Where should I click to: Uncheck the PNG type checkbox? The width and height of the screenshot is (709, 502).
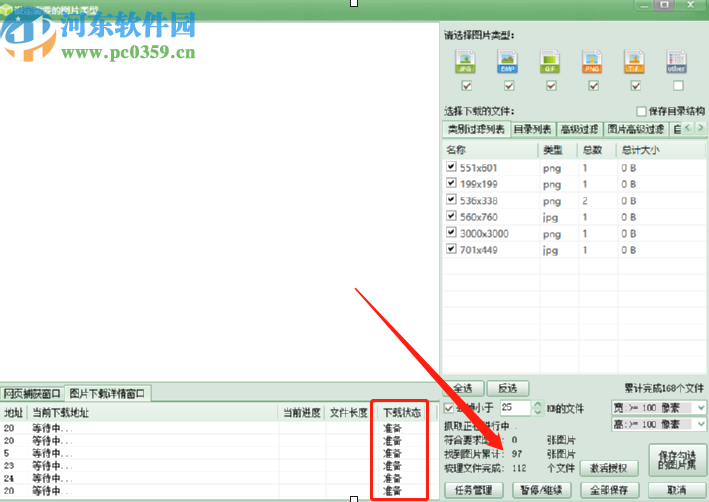click(x=594, y=85)
